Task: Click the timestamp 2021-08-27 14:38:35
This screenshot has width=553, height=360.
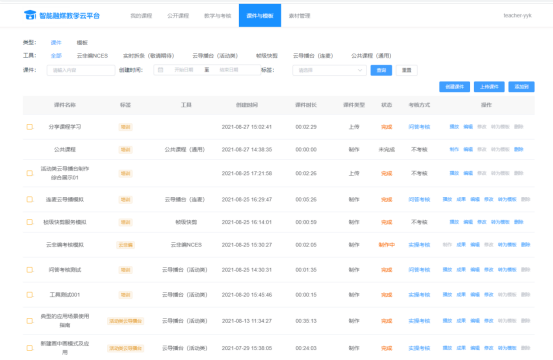Action: 247,150
